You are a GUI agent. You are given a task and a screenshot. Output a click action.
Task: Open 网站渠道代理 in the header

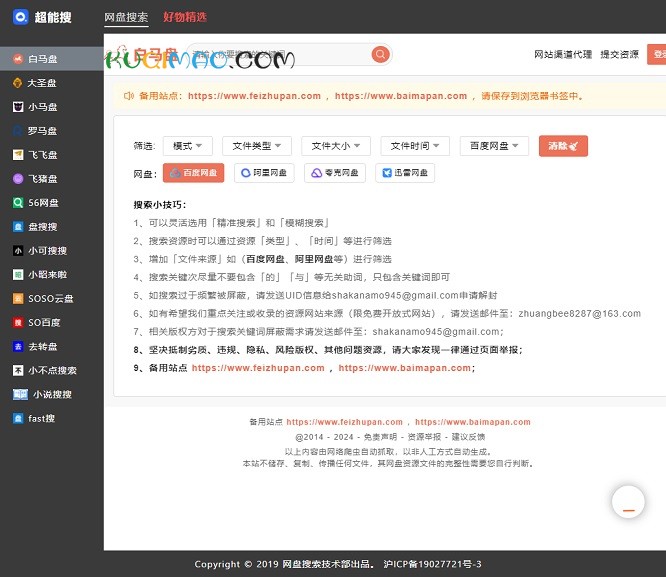(563, 54)
